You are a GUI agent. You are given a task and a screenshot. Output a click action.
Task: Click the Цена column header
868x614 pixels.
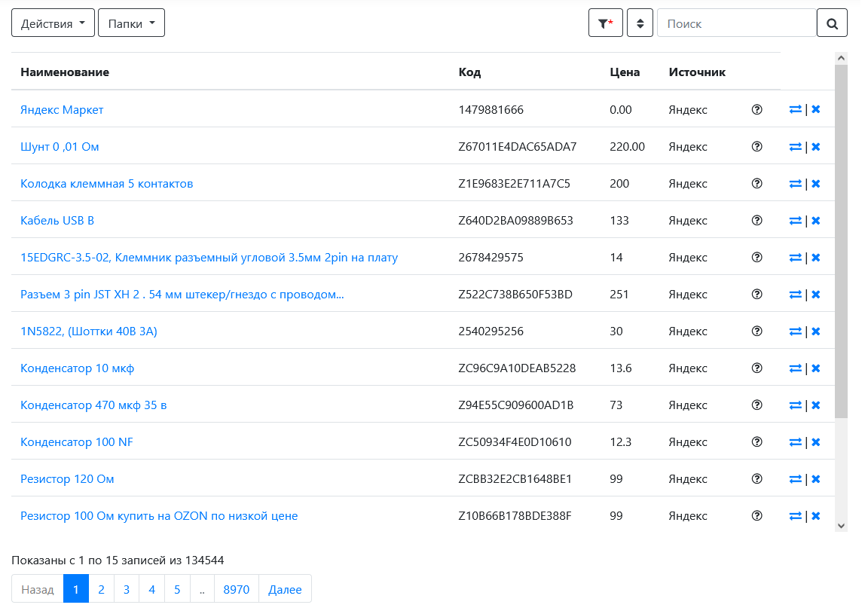pos(625,72)
